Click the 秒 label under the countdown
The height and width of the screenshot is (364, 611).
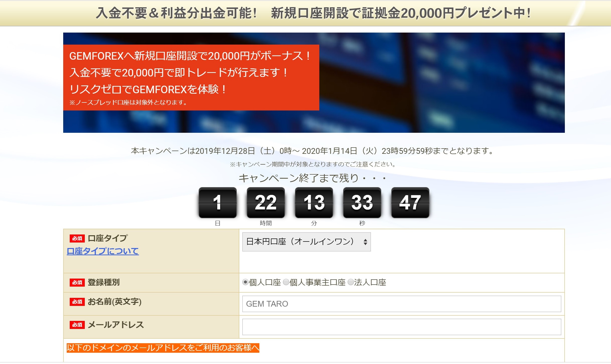coord(362,223)
